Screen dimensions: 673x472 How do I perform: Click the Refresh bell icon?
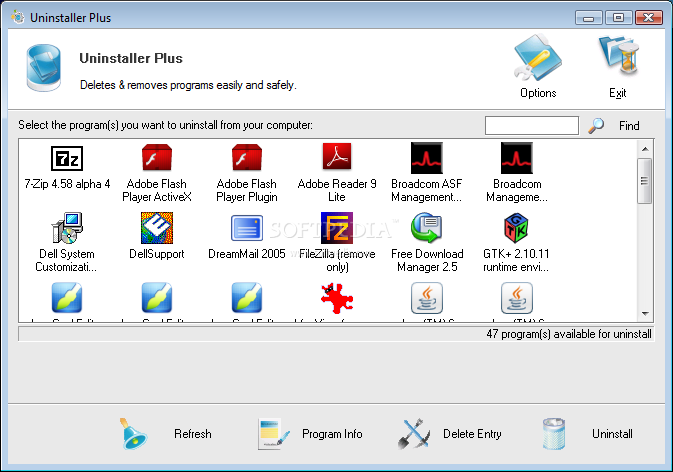point(133,434)
